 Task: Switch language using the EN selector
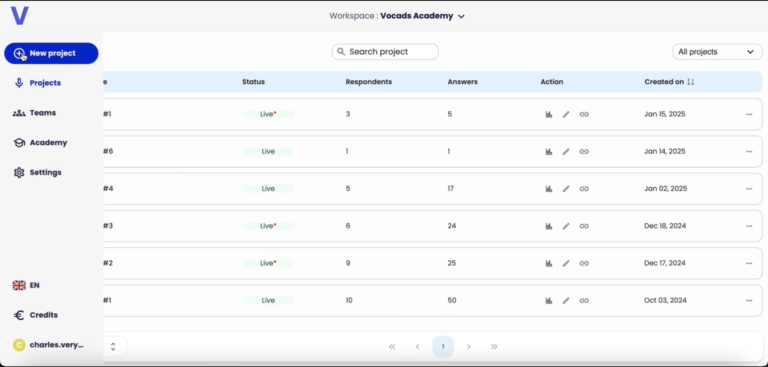click(26, 285)
